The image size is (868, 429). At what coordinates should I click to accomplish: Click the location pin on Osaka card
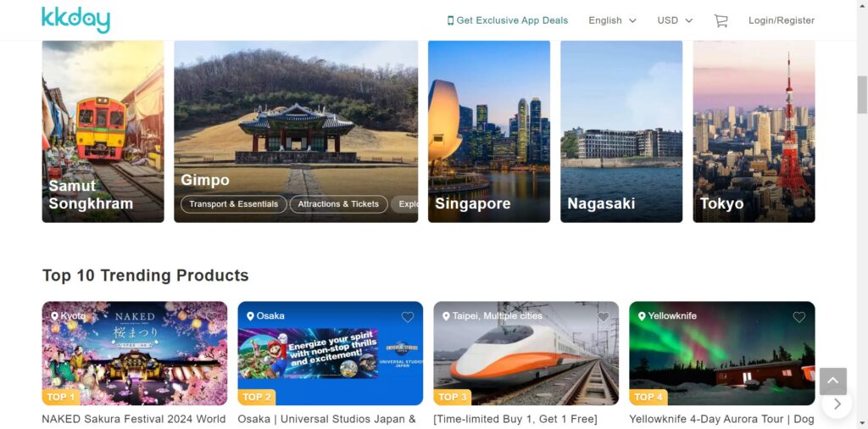point(250,316)
